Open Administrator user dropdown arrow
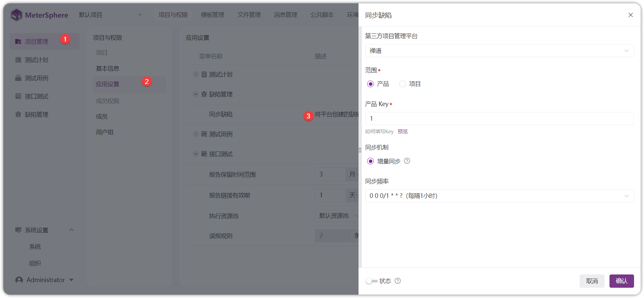The width and height of the screenshot is (644, 298). pyautogui.click(x=71, y=280)
